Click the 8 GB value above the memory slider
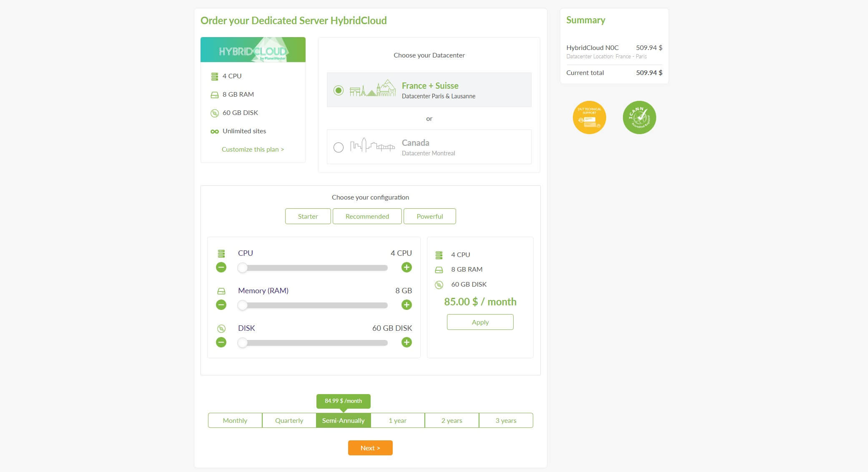This screenshot has width=868, height=472. tap(404, 290)
